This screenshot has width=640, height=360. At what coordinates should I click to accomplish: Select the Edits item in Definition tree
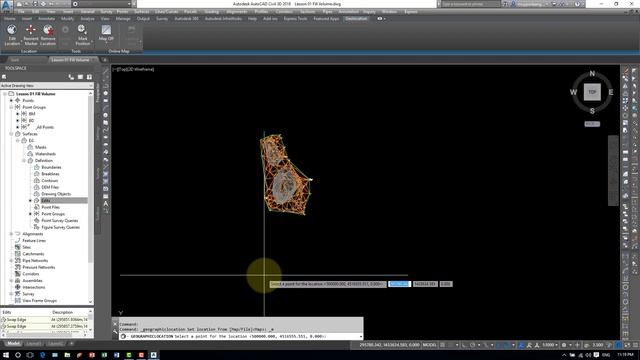click(46, 200)
